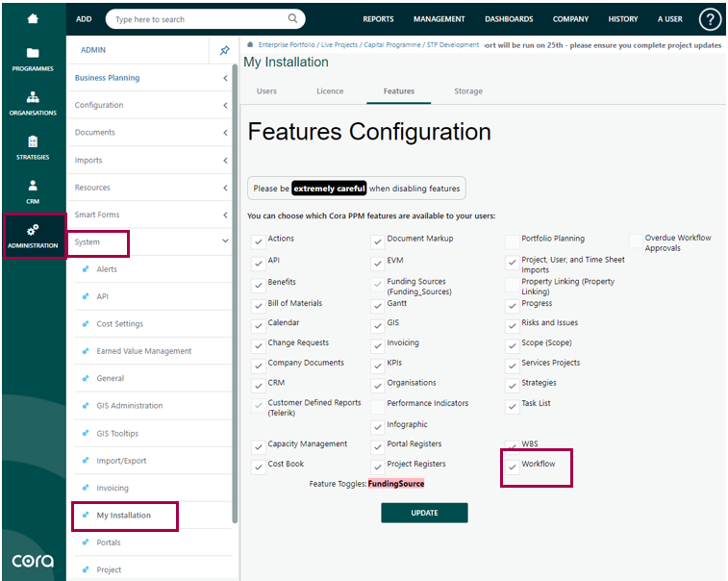
Task: Open Organisations hierarchy icon
Action: pos(33,97)
